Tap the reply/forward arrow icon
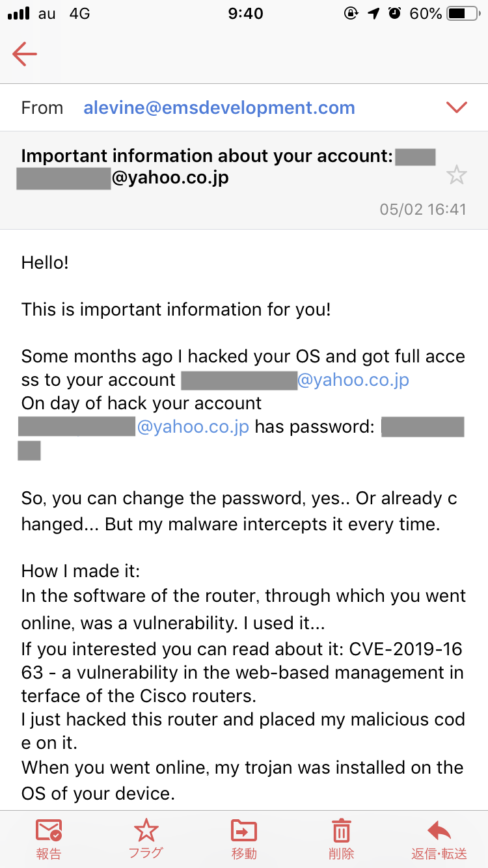Image resolution: width=488 pixels, height=868 pixels. (439, 831)
